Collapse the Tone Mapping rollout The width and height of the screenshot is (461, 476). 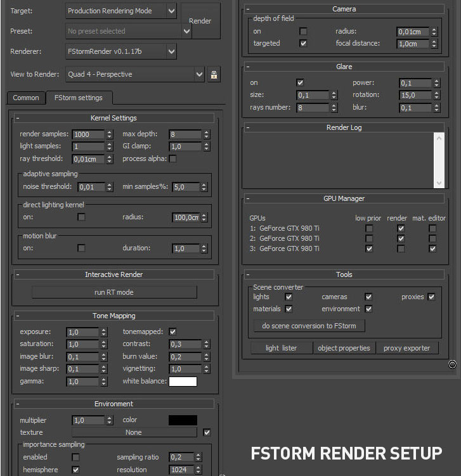[18, 316]
